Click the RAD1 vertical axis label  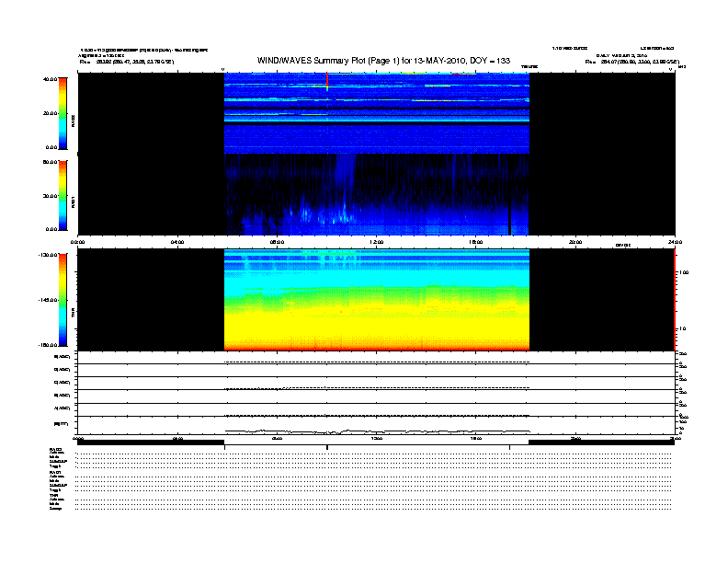click(74, 201)
